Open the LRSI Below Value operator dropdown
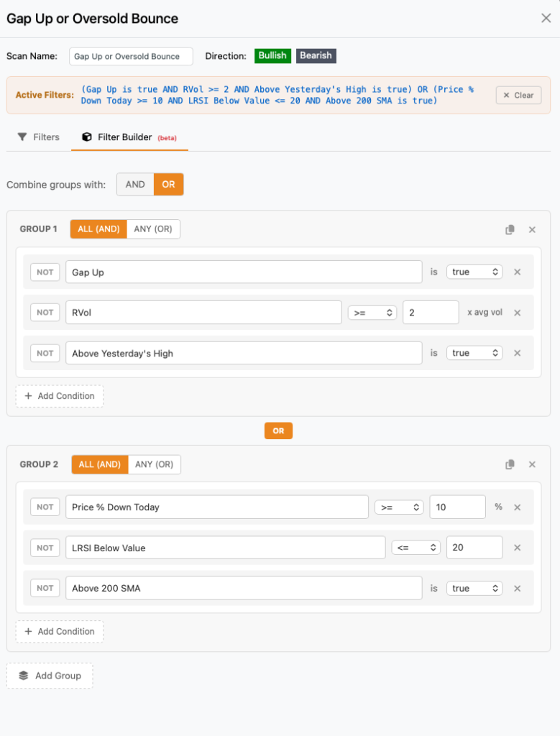The image size is (560, 736). (x=415, y=548)
